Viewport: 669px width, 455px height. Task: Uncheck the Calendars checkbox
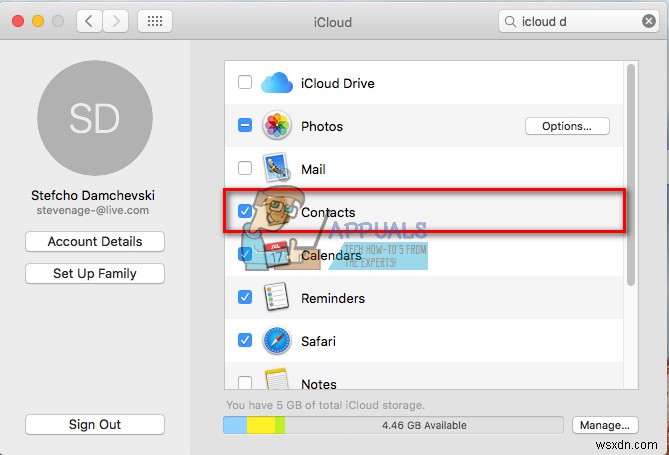[x=245, y=254]
